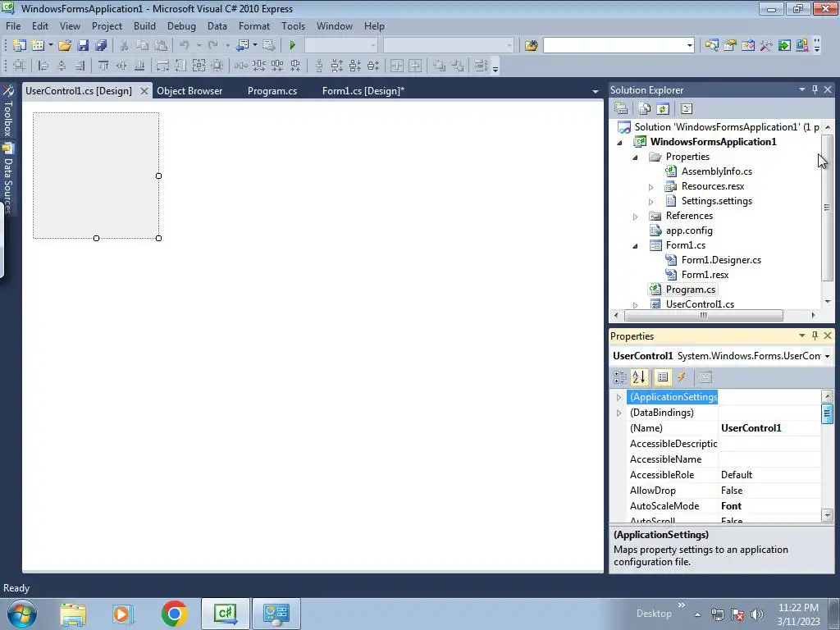Open the Object Browser toolbar icon
Screen dimensions: 840x630
coord(748,46)
